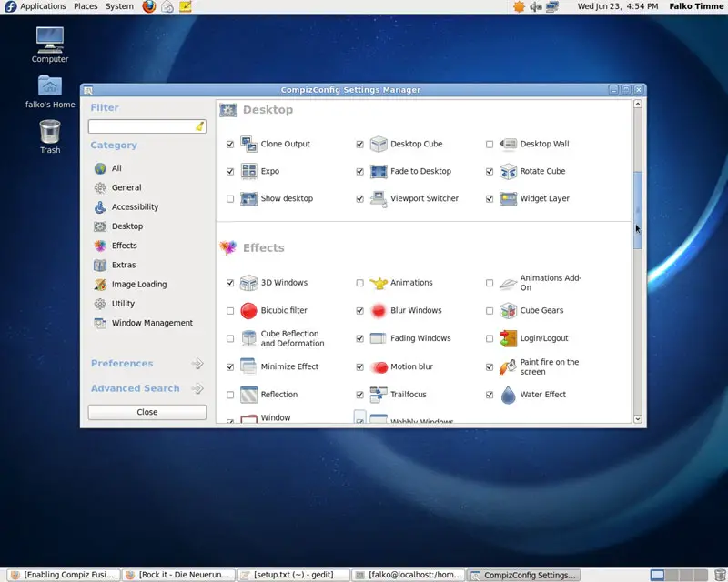The width and height of the screenshot is (728, 582).
Task: Launch Firefox from the top panel
Action: click(x=149, y=6)
